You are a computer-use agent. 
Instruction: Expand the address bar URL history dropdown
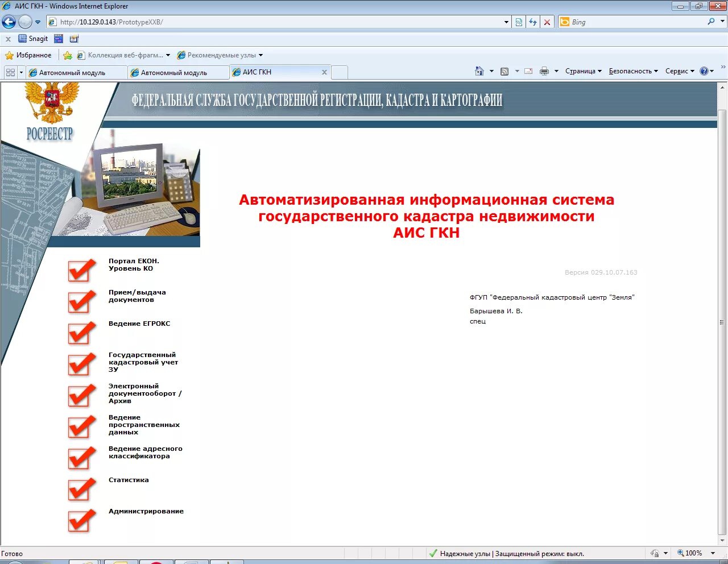point(506,22)
